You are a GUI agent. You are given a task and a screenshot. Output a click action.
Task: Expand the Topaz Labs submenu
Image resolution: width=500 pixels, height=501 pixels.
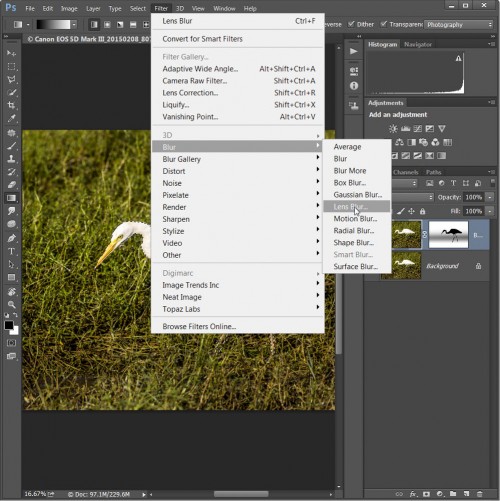point(238,309)
